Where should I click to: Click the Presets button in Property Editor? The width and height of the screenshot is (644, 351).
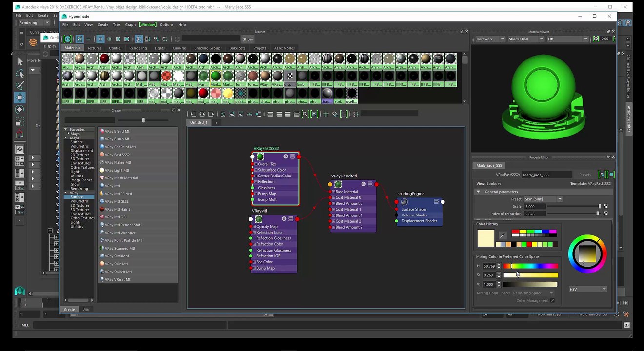[x=584, y=175]
